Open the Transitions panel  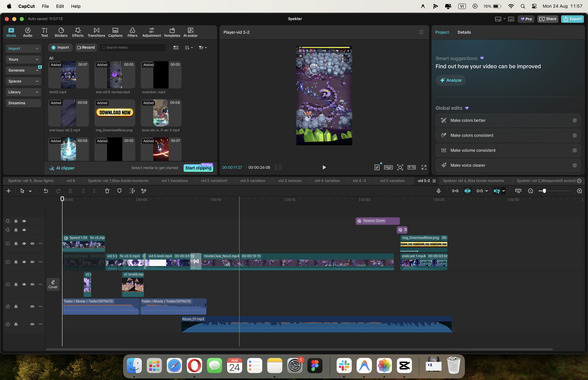point(96,32)
